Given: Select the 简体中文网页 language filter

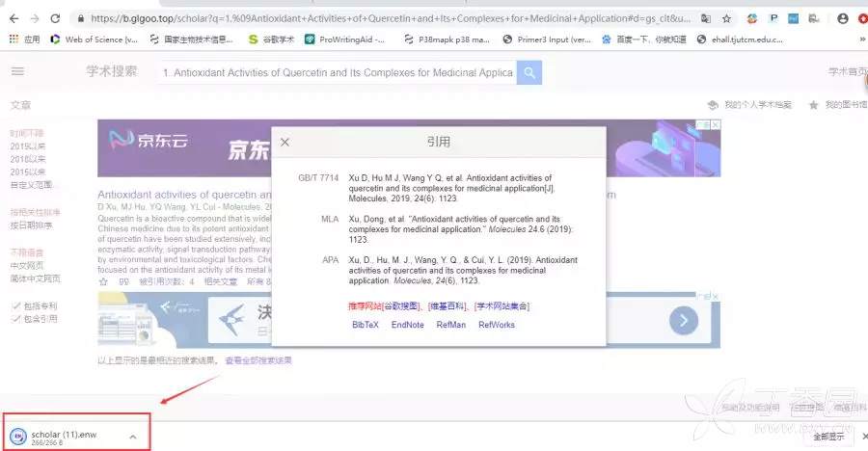Looking at the screenshot, I should (35, 279).
